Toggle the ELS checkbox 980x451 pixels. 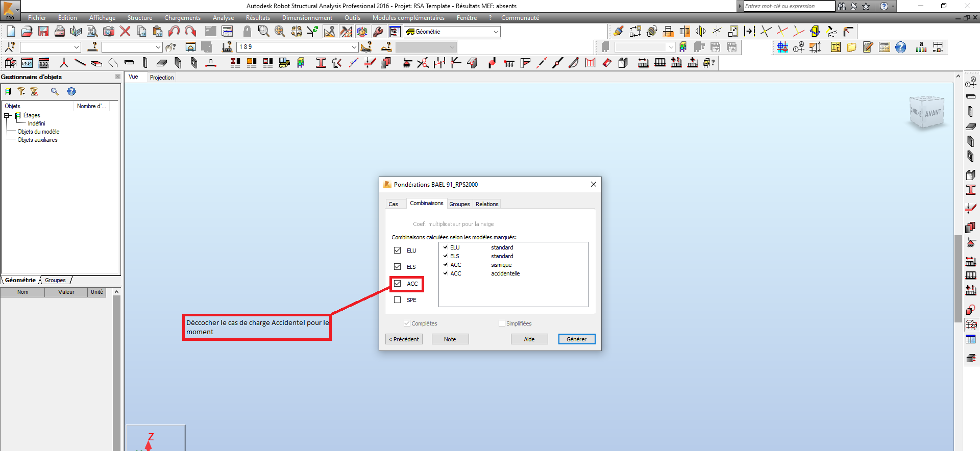398,267
